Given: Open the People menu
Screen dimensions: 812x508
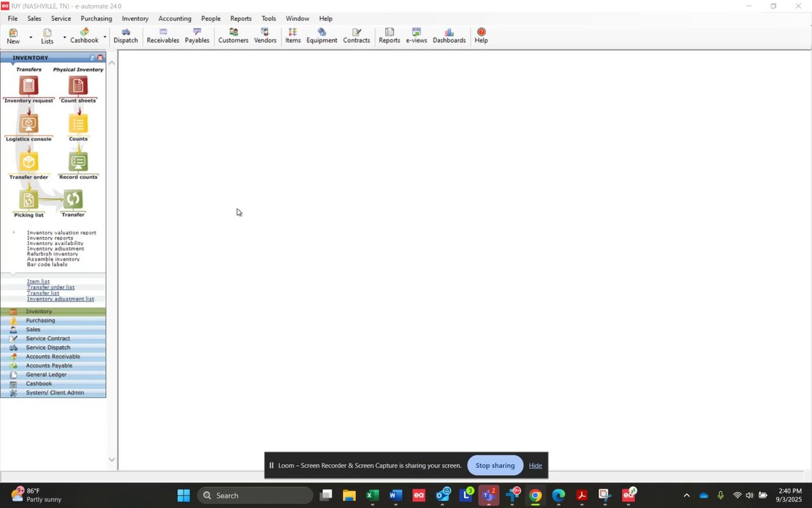Looking at the screenshot, I should coord(211,18).
